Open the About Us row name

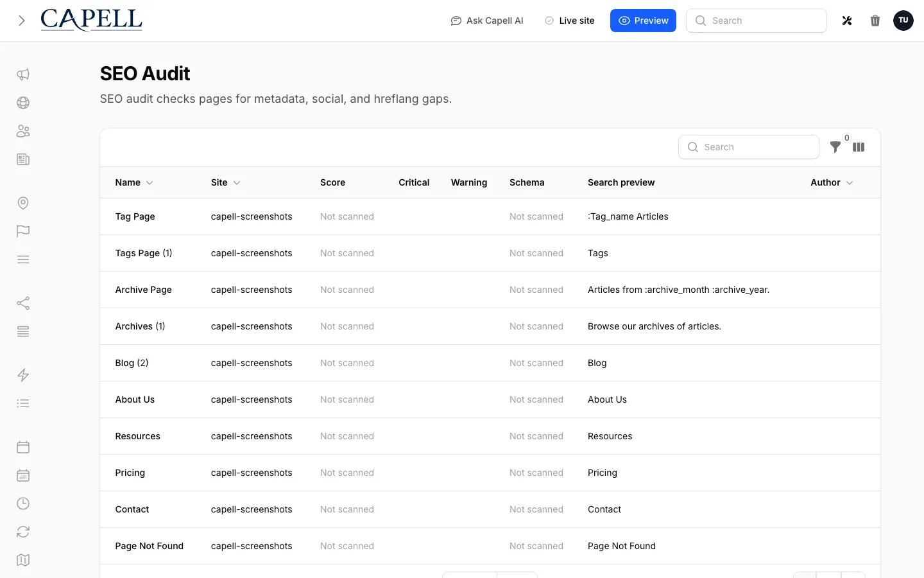(x=135, y=399)
